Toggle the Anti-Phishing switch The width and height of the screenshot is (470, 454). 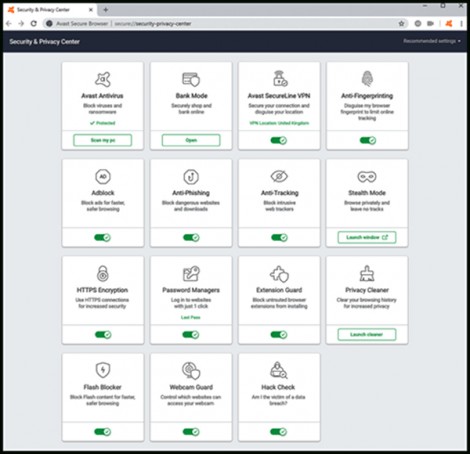point(191,237)
